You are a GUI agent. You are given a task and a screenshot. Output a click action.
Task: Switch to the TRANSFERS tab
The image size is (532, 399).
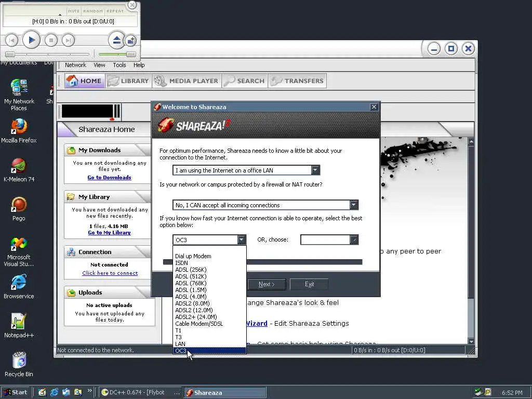(x=297, y=81)
